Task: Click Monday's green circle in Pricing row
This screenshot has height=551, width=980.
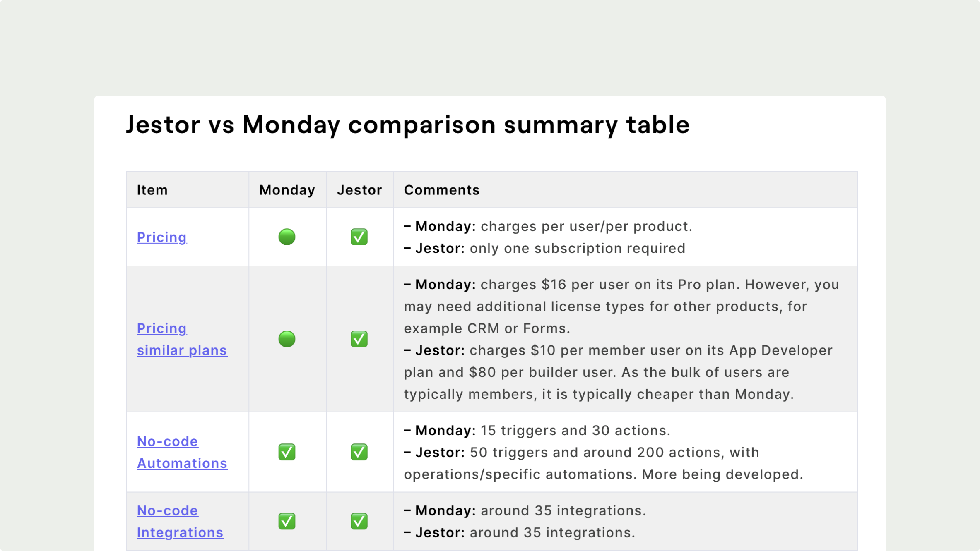Action: (x=287, y=237)
